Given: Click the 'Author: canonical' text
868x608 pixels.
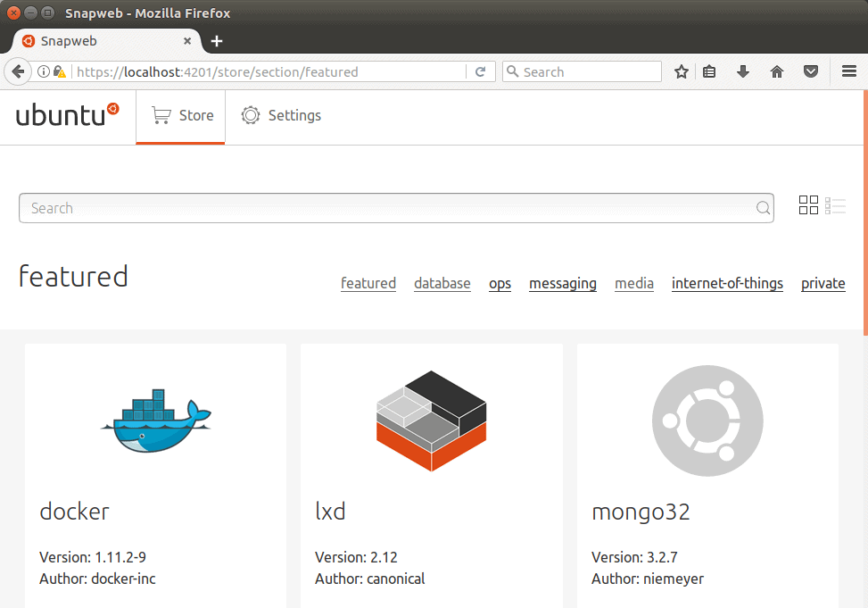Looking at the screenshot, I should pos(370,579).
